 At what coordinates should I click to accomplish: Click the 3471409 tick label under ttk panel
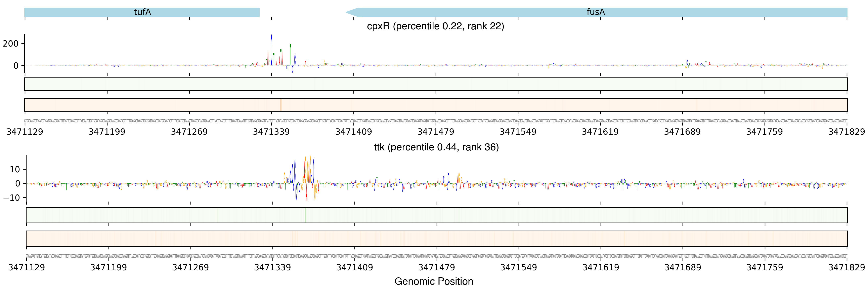(x=354, y=268)
